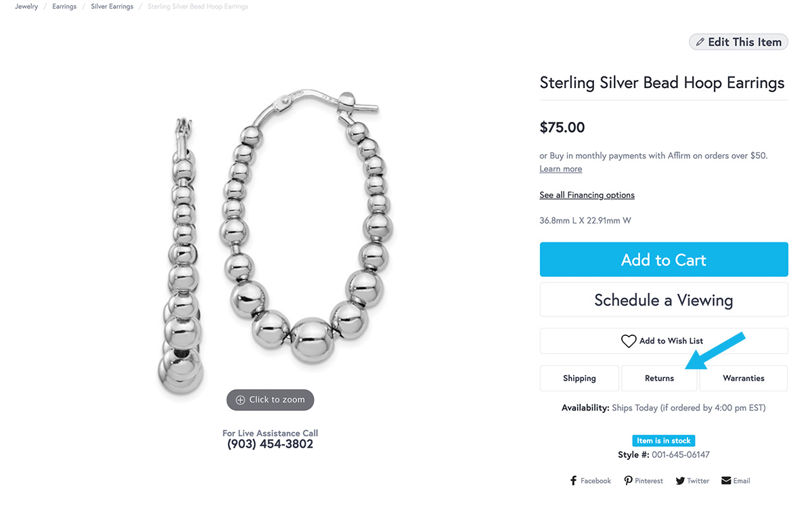Click the Facebook share icon
The width and height of the screenshot is (812, 514).
click(x=574, y=481)
